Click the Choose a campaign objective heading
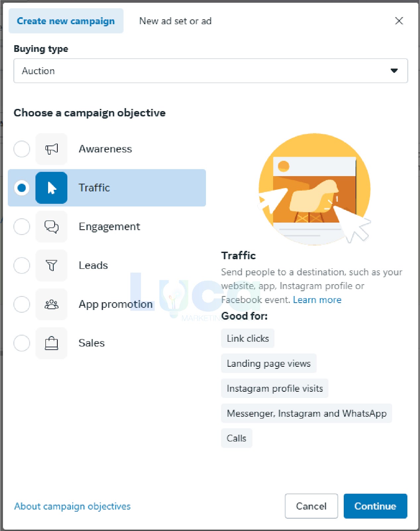 point(90,113)
